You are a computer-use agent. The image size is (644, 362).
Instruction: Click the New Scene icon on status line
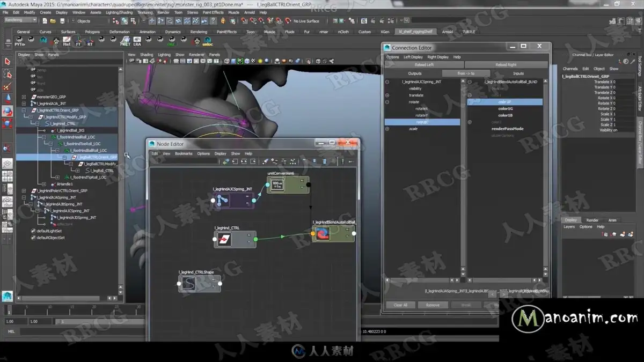[45, 21]
